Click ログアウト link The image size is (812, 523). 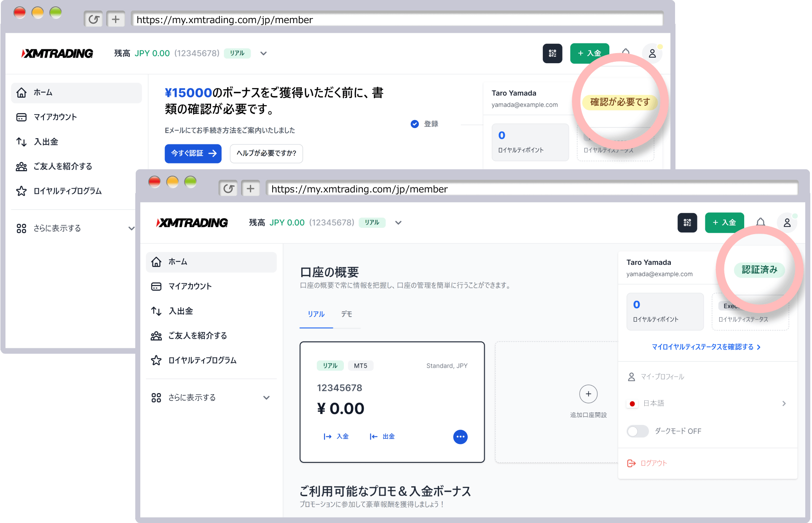pyautogui.click(x=654, y=463)
